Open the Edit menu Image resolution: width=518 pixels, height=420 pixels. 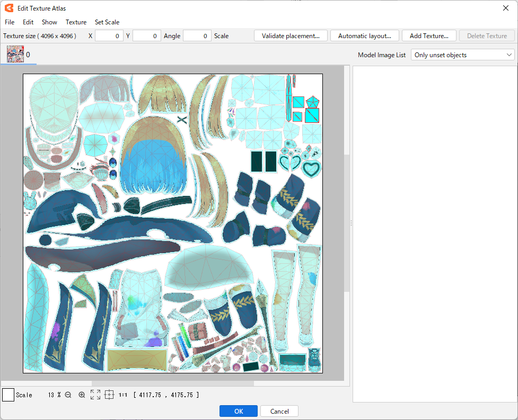[x=28, y=22]
